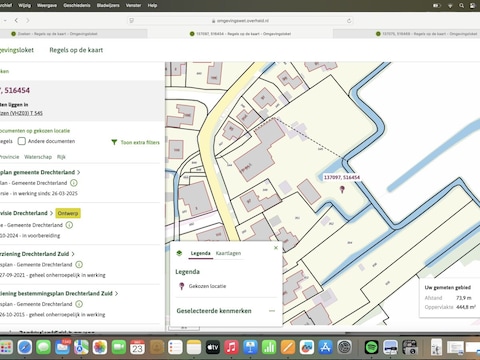Click the green filter funnel icon
This screenshot has width=480, height=360.
coord(114,142)
